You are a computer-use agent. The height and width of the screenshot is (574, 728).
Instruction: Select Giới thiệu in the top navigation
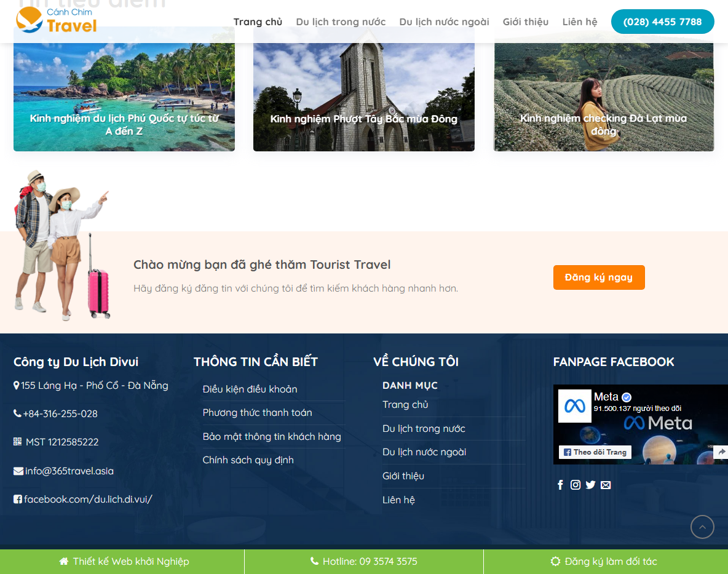pos(526,22)
